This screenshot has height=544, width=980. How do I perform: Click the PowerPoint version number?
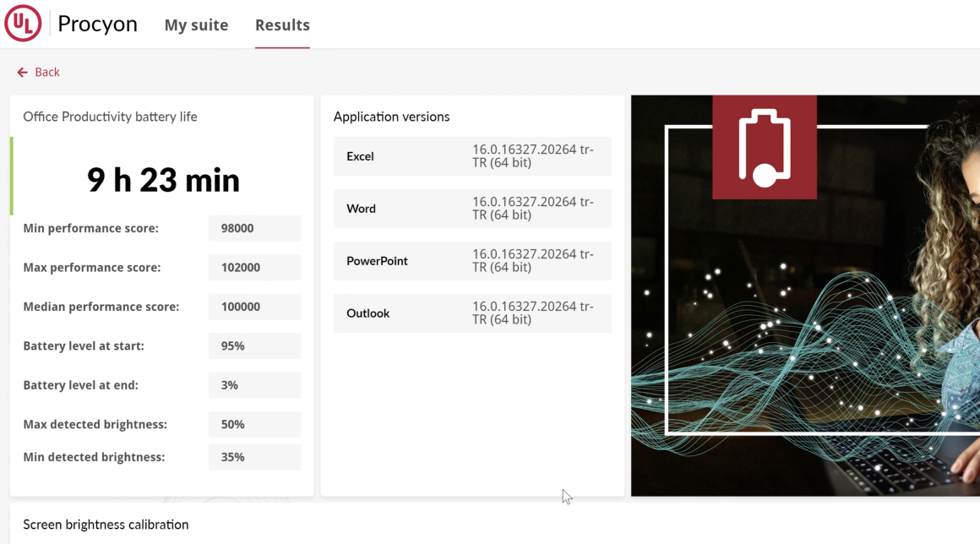coord(532,260)
